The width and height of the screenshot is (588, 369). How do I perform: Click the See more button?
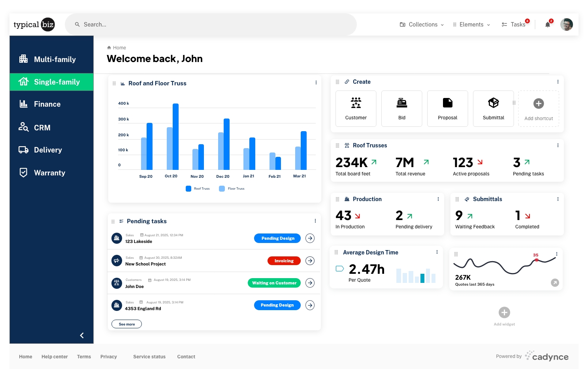click(127, 324)
